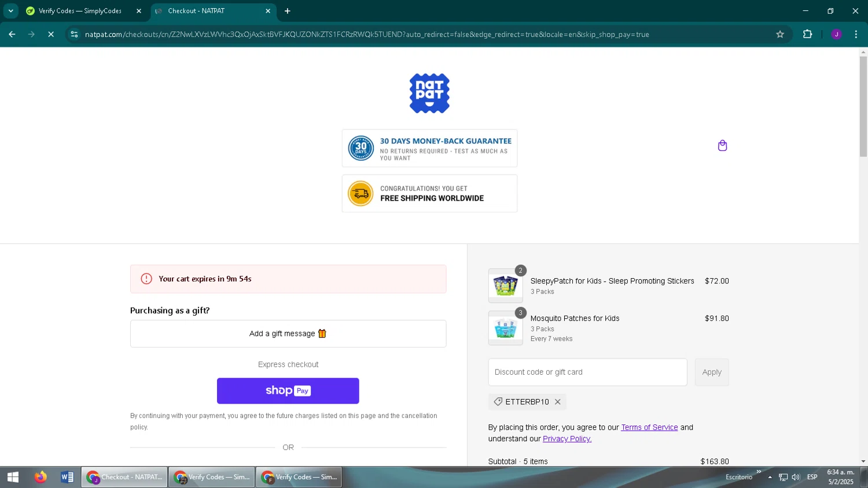Select the Checkout - NATPAT tab

click(x=214, y=11)
